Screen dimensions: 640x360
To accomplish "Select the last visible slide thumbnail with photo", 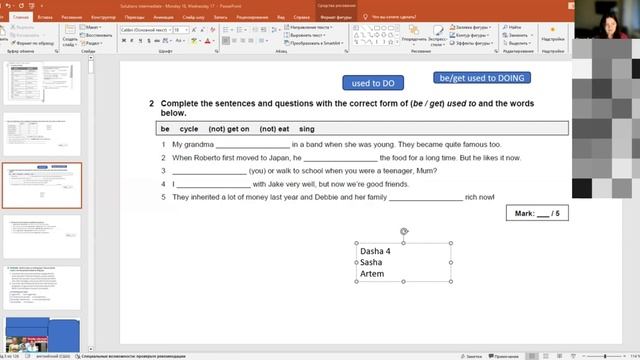I will 42,335.
